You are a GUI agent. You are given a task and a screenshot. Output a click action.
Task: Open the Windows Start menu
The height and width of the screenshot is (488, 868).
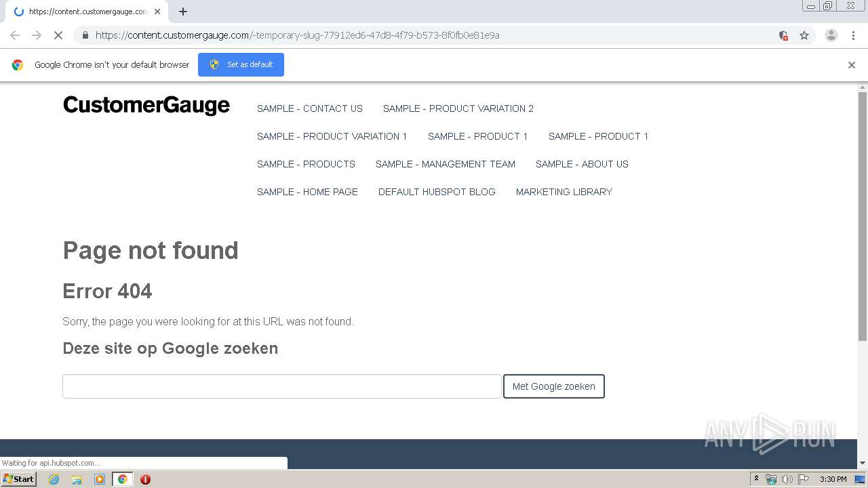pos(18,479)
